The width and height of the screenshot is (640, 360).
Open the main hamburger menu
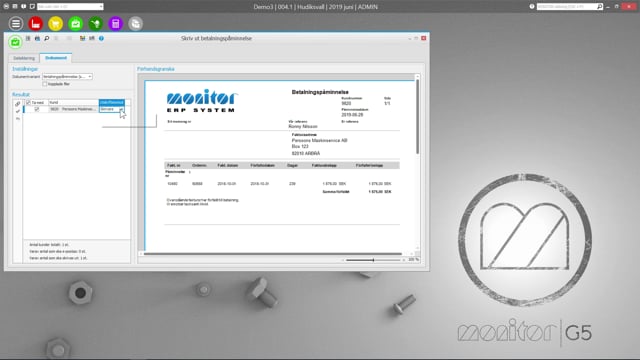(x=16, y=24)
